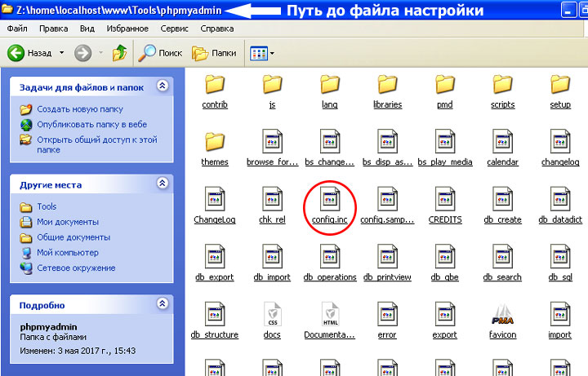Open the Вид menu

point(87,29)
